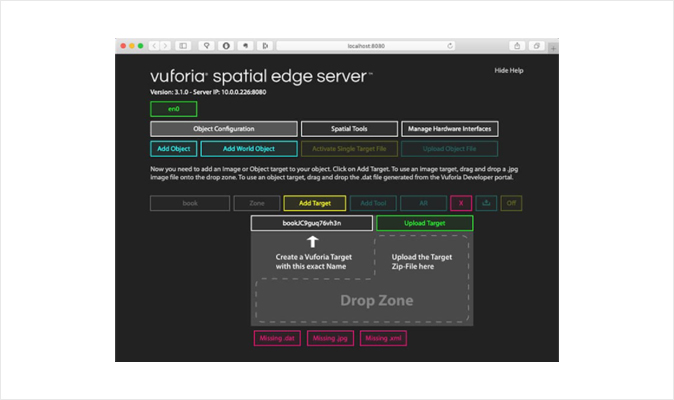Click the first extension icon after sidebar
674x400 pixels.
(206, 46)
